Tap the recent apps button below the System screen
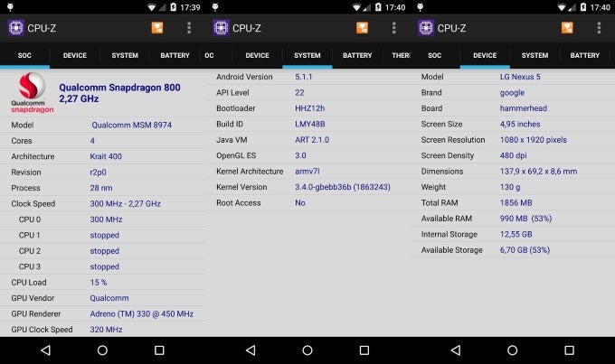This screenshot has height=364, width=615. (364, 350)
